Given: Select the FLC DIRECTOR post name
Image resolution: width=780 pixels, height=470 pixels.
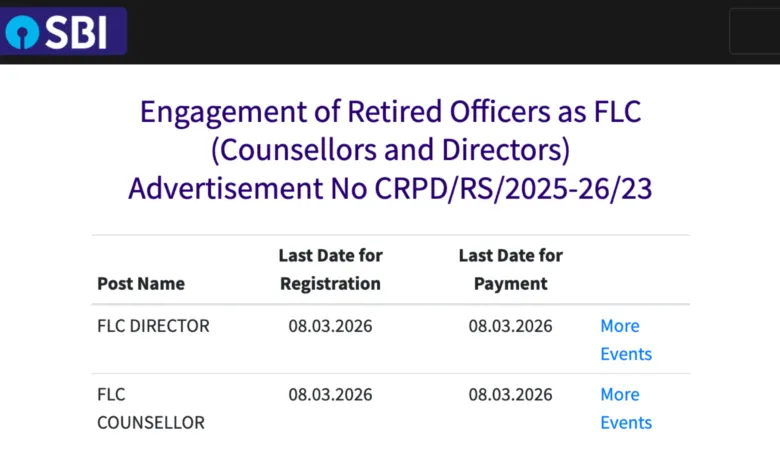Looking at the screenshot, I should (153, 326).
